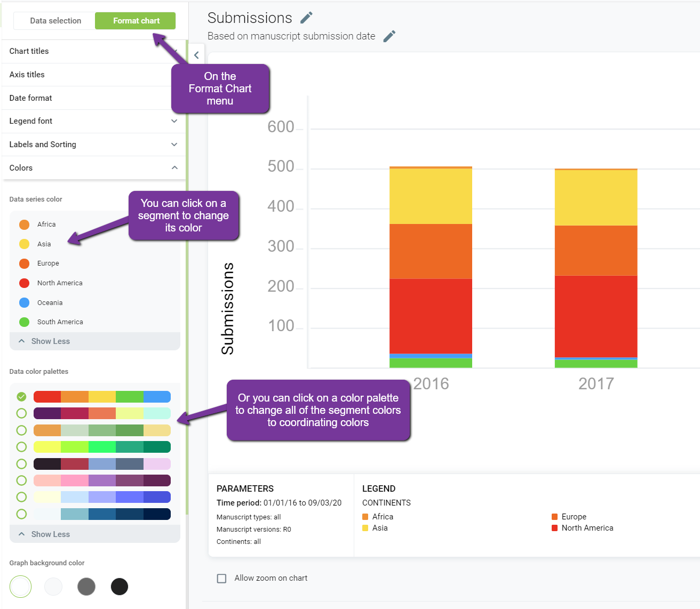Expand the Labels and Sorting section

point(174,145)
